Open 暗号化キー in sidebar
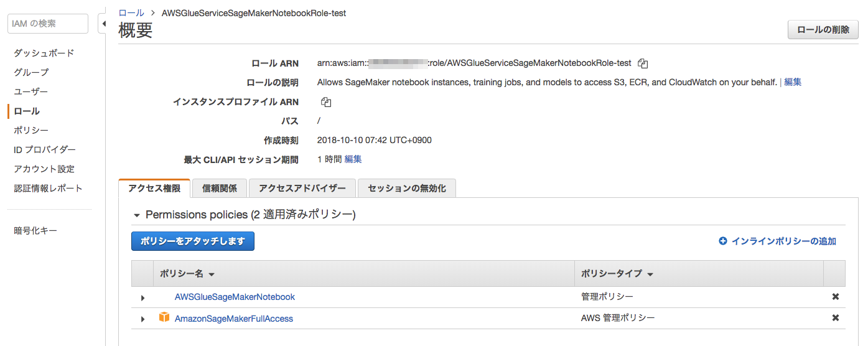Image resolution: width=868 pixels, height=346 pixels. point(35,230)
